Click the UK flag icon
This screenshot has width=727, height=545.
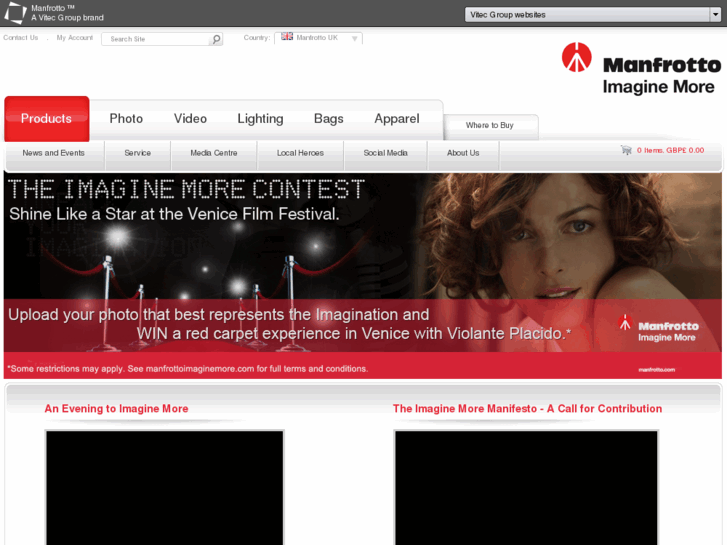(287, 37)
